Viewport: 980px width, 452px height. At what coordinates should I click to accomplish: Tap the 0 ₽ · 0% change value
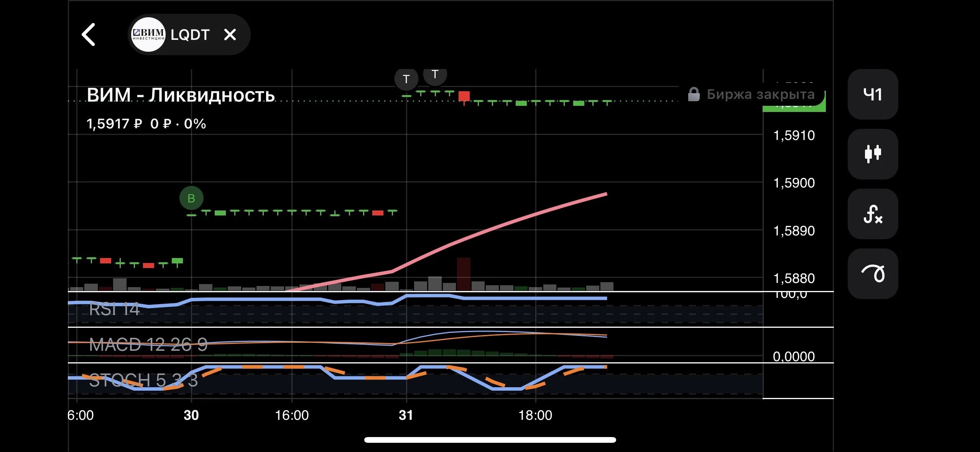(178, 124)
